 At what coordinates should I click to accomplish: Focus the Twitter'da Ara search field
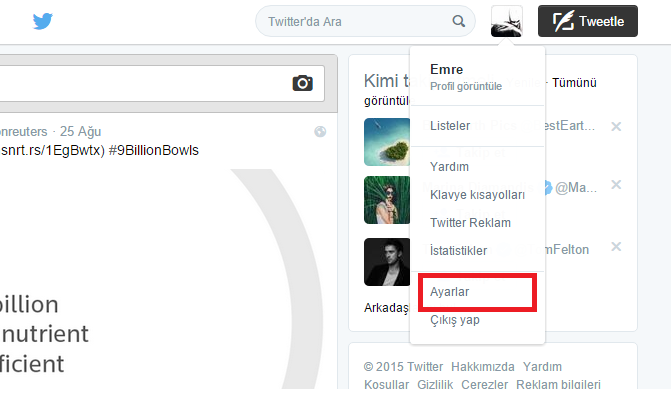click(365, 21)
